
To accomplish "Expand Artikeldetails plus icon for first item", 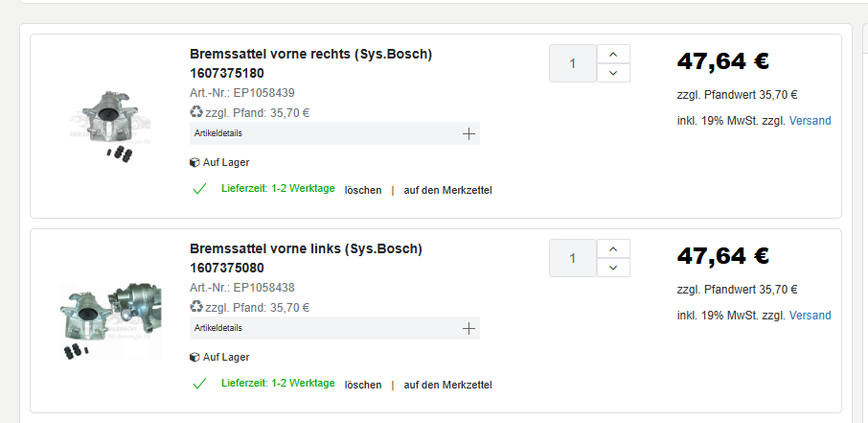I will [468, 133].
